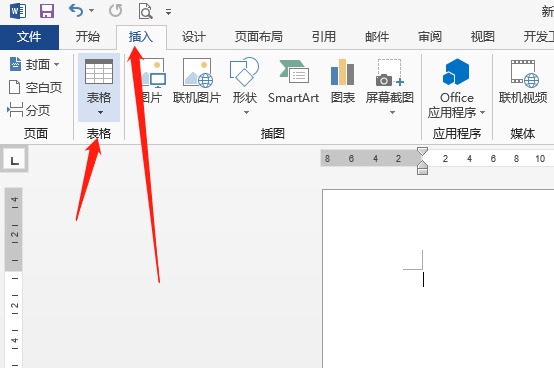Click the left indent marker on ruler

pyautogui.click(x=423, y=171)
